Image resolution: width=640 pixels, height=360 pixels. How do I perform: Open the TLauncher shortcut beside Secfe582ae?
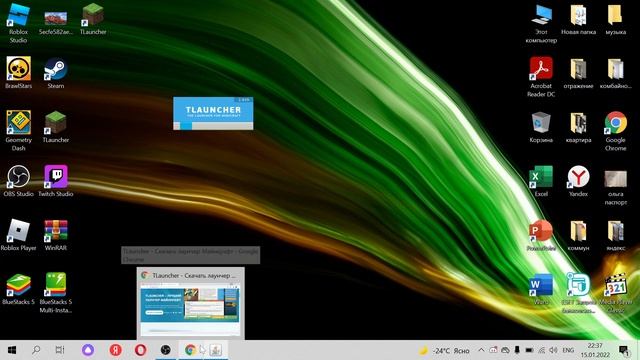tap(93, 19)
